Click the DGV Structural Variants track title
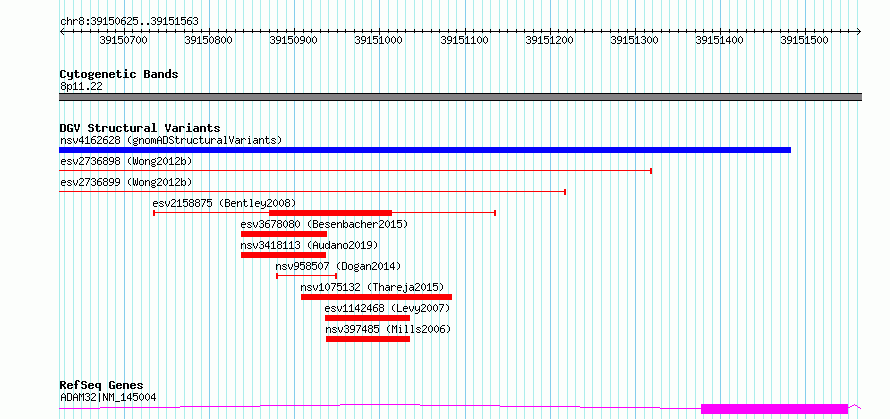Viewport: 890px width, 419px height. [140, 128]
